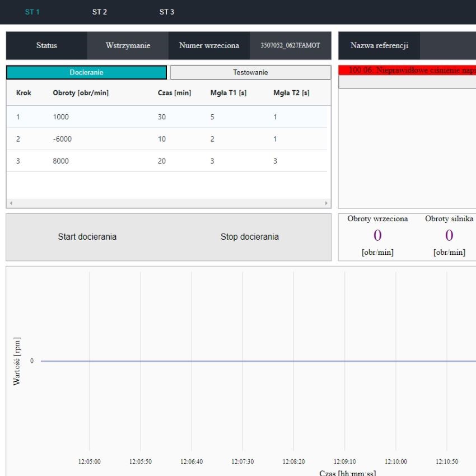Click the Wstrzymanie status field
The width and height of the screenshot is (476, 476).
[x=128, y=46]
